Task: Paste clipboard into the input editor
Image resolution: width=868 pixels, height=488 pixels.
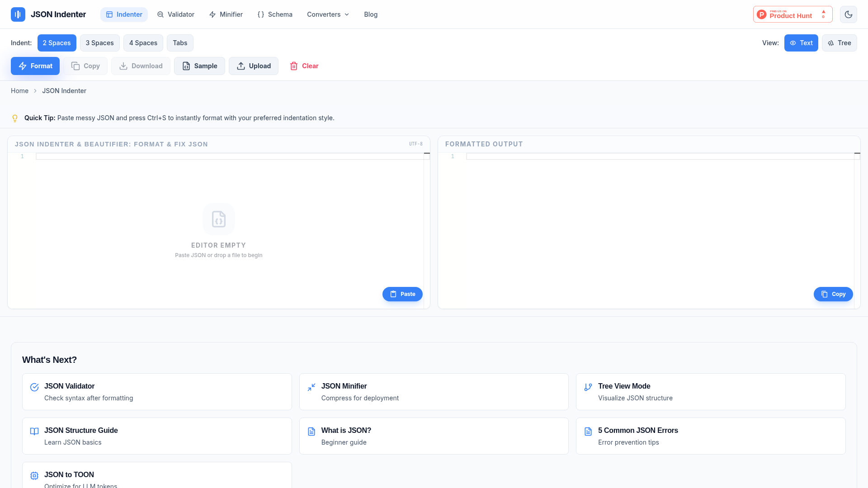Action: [x=402, y=294]
